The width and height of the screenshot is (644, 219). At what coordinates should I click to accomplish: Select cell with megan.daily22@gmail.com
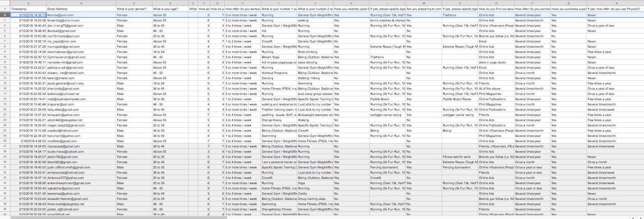pos(80,125)
